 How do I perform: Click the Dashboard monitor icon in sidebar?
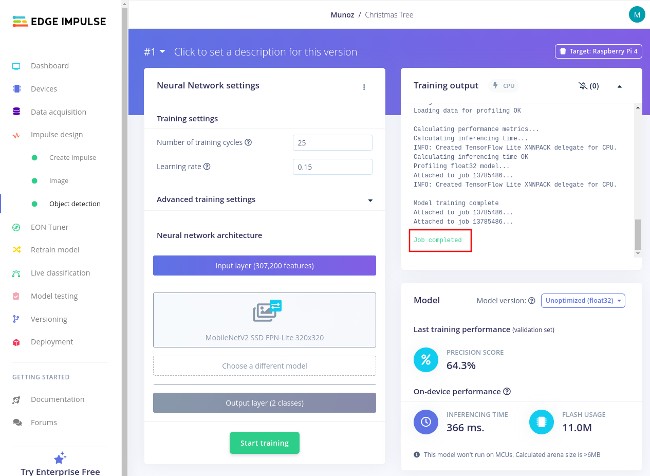click(16, 66)
